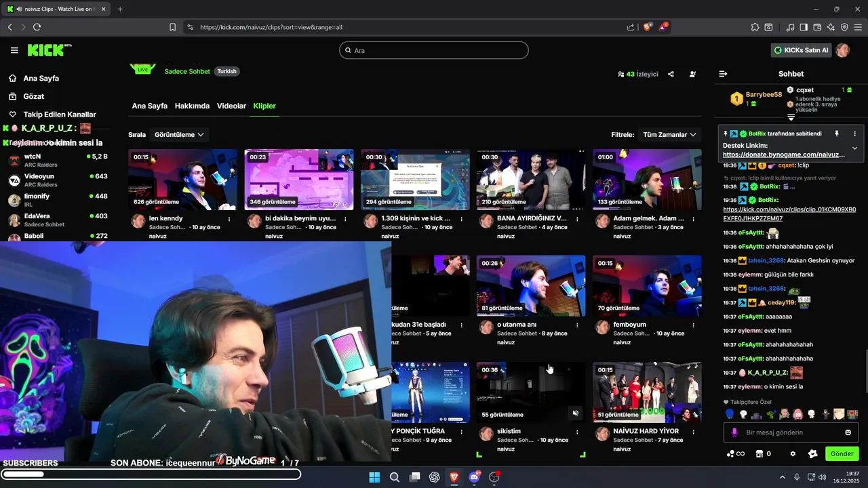Open the 'BANA AYIRDIĞINIZ V...' clip thumbnail
The height and width of the screenshot is (488, 868).
coord(531,180)
